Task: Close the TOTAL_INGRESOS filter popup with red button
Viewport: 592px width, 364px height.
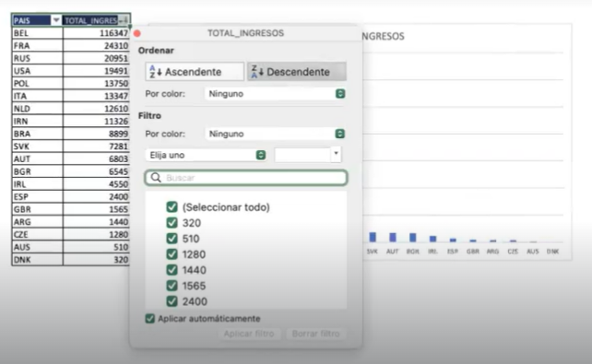Action: (137, 33)
